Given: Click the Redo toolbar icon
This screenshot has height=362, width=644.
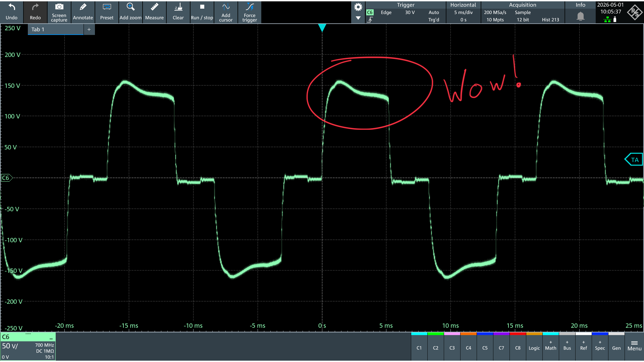Looking at the screenshot, I should (x=35, y=12).
